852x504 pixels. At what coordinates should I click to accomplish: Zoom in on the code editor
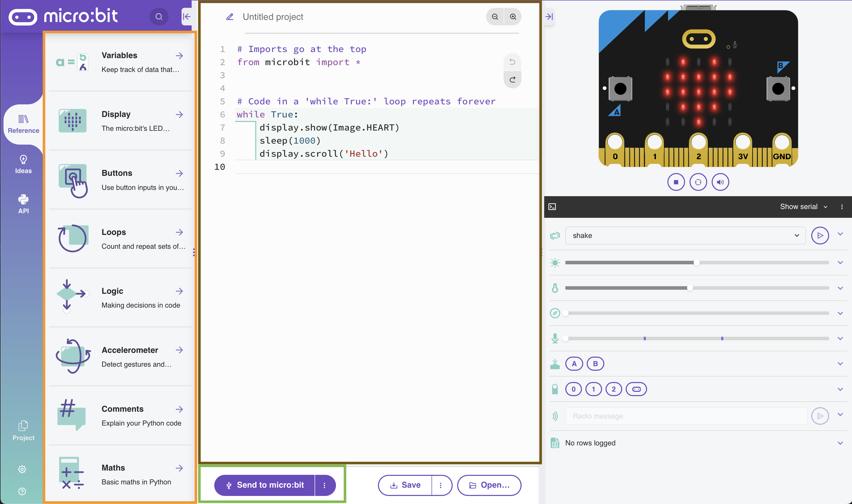coord(513,17)
